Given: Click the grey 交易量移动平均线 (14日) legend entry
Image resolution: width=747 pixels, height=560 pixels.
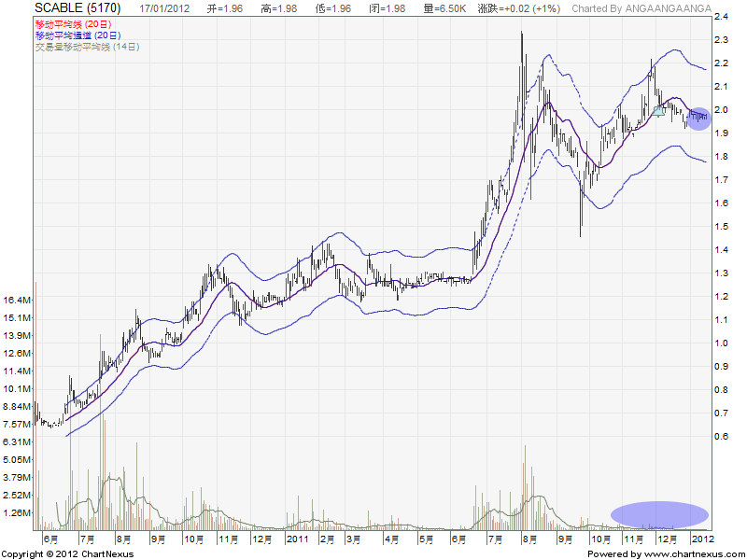Looking at the screenshot, I should [86, 47].
